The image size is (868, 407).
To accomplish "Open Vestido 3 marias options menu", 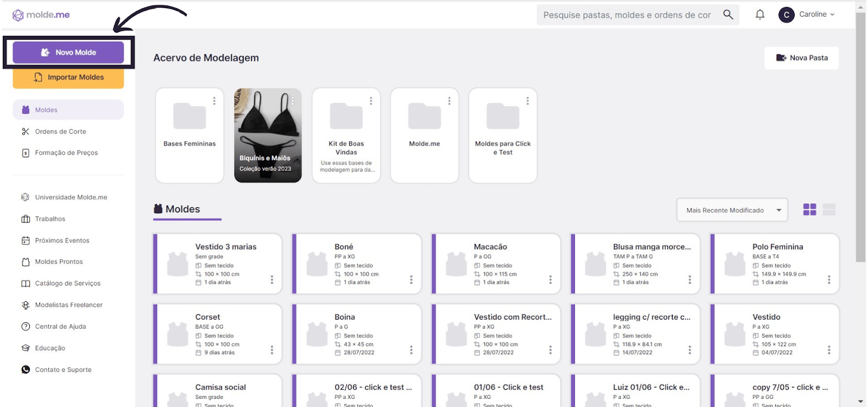I will coord(272,279).
